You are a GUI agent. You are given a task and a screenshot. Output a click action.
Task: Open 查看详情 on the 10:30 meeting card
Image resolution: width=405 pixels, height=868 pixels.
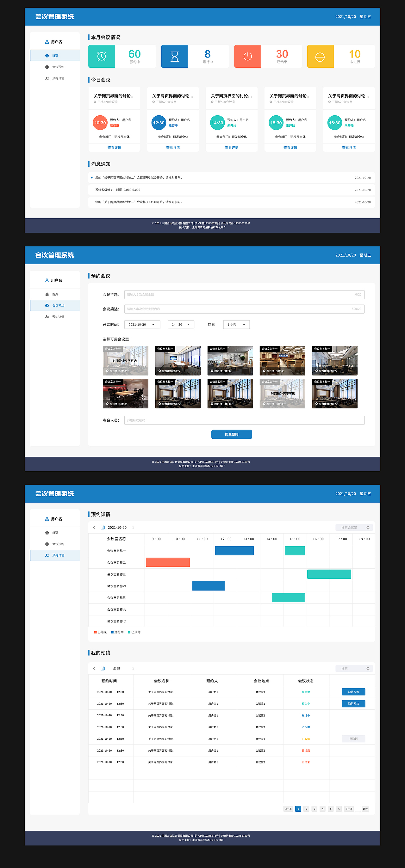pos(114,148)
